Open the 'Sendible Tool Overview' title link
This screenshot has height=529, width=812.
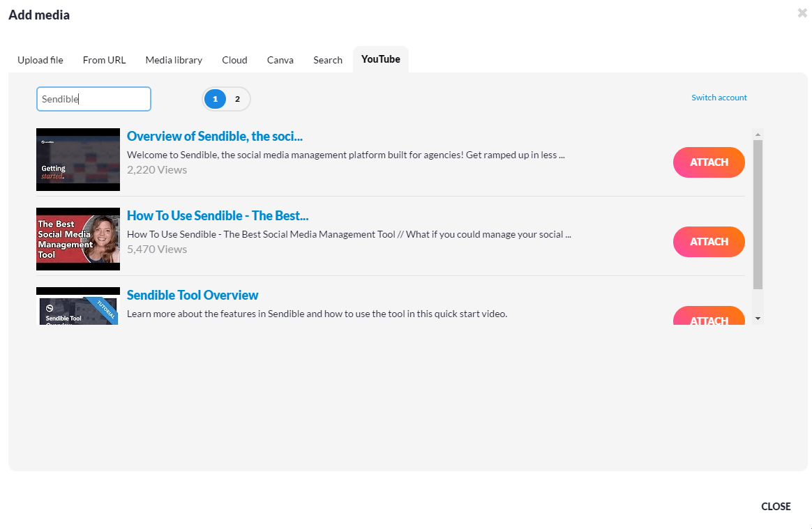click(193, 295)
